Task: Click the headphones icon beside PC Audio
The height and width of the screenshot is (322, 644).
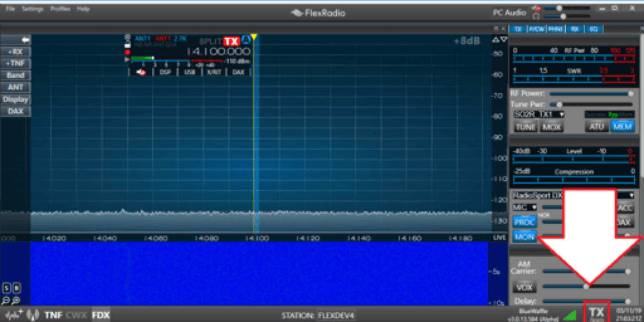Action: tap(536, 17)
